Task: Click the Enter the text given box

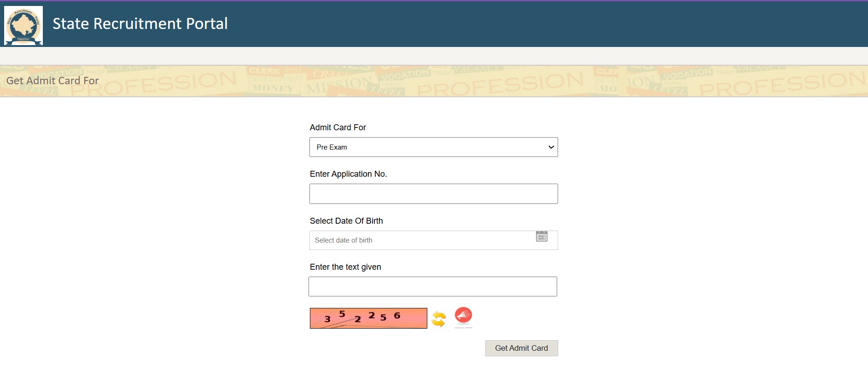Action: (433, 286)
